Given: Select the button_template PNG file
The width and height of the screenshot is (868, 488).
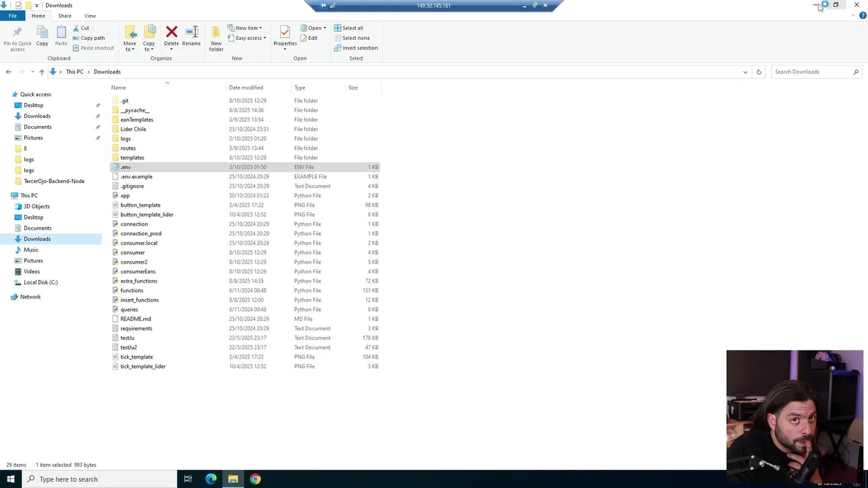Looking at the screenshot, I should (x=140, y=205).
